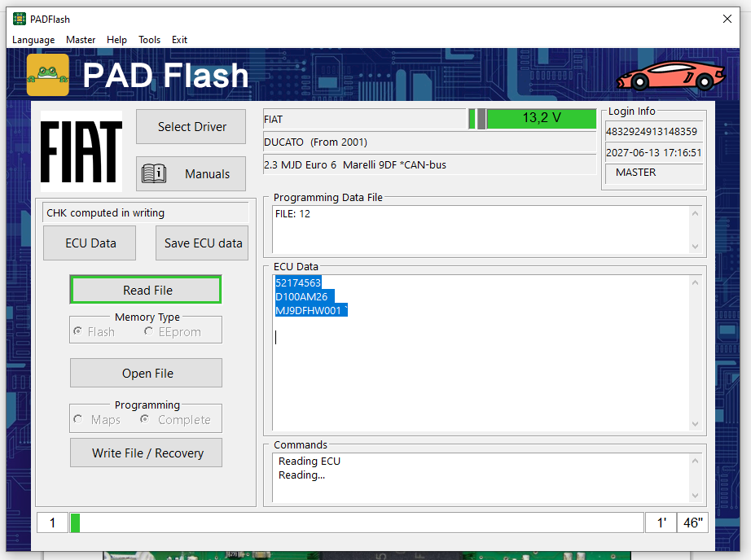Click the 52174563 line in ECU Data
751x560 pixels.
[x=298, y=283]
